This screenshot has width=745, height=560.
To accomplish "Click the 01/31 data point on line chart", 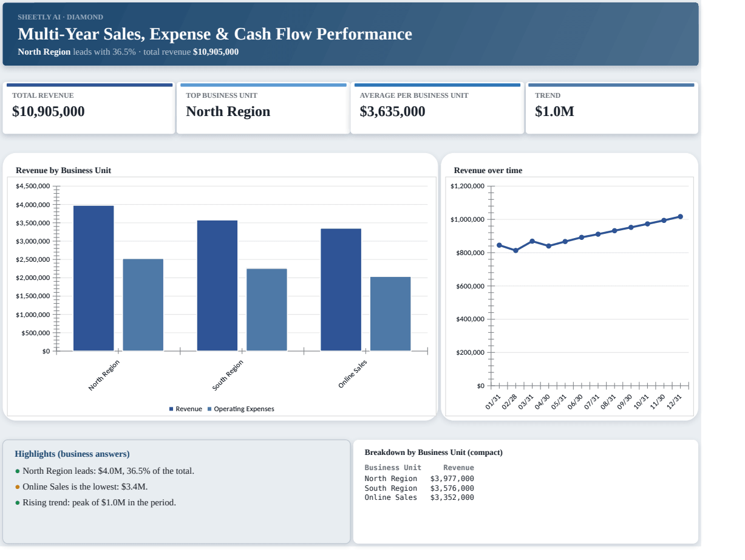I will pos(499,245).
